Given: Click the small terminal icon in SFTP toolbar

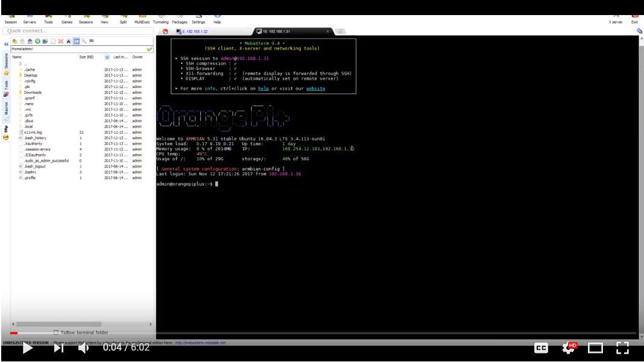Looking at the screenshot, I should (92, 41).
